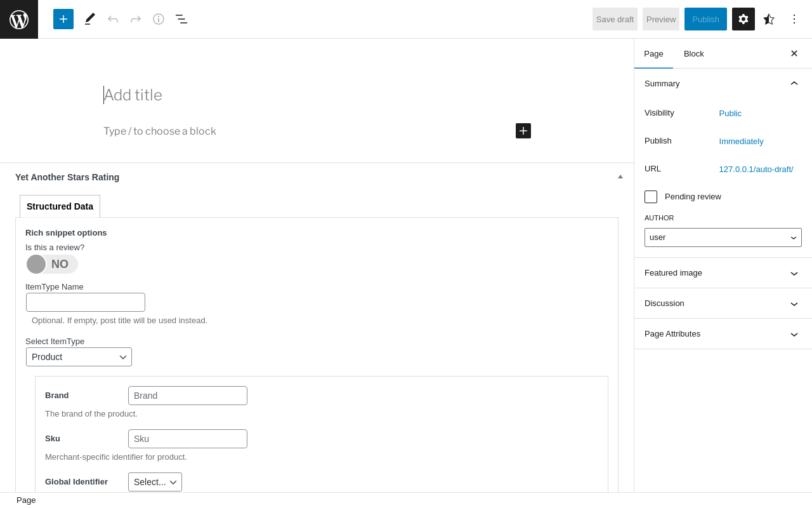
Task: Open the Select ItemType dropdown
Action: click(x=79, y=357)
